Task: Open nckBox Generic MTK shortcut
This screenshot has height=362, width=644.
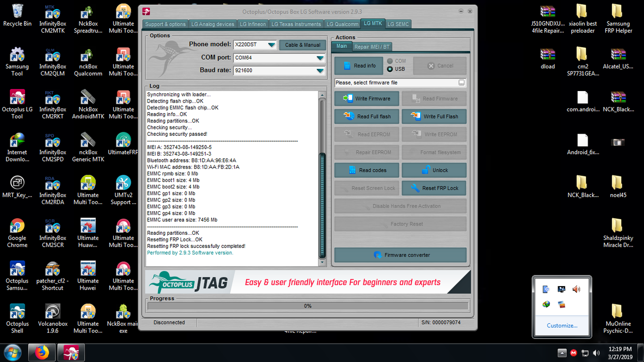Action: [88, 148]
